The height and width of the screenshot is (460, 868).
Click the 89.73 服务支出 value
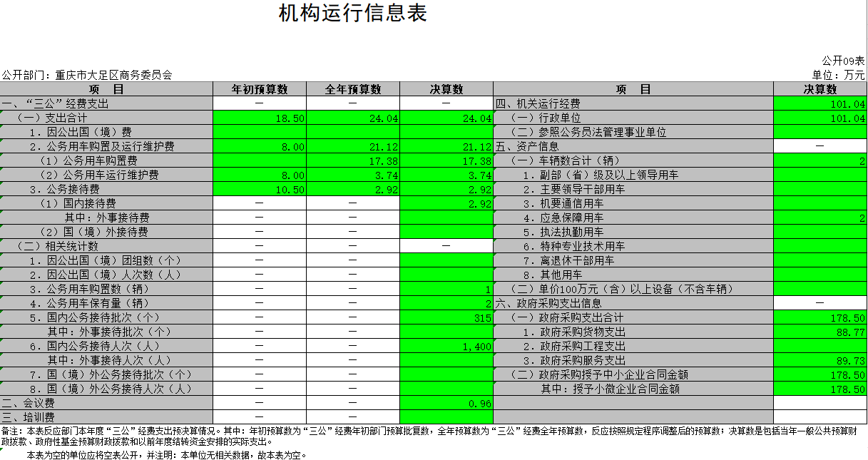click(820, 360)
